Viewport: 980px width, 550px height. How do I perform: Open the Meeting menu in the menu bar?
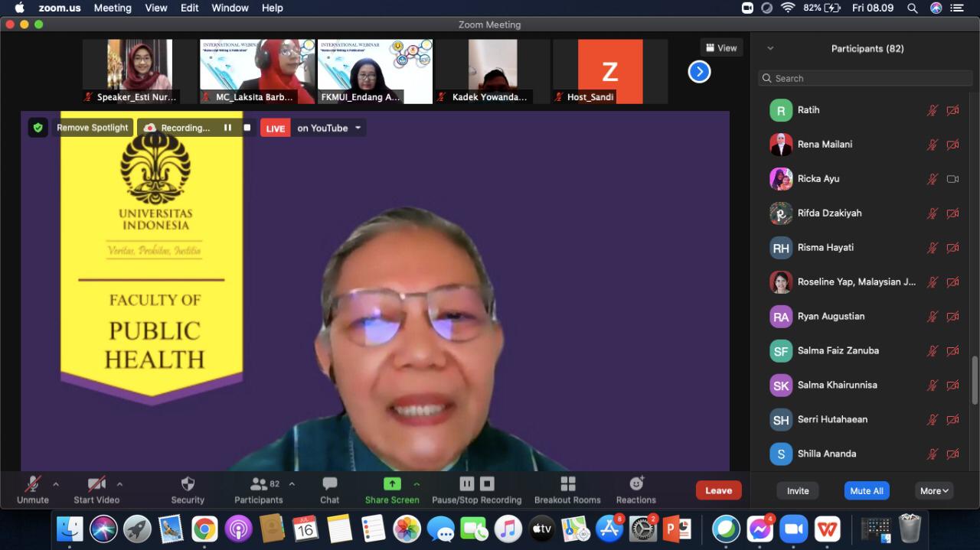point(113,8)
